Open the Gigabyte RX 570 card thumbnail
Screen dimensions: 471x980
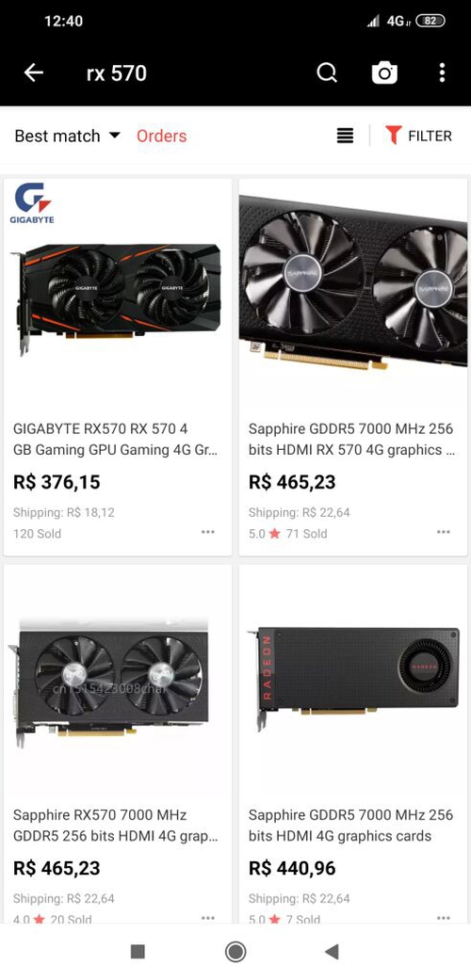click(118, 294)
